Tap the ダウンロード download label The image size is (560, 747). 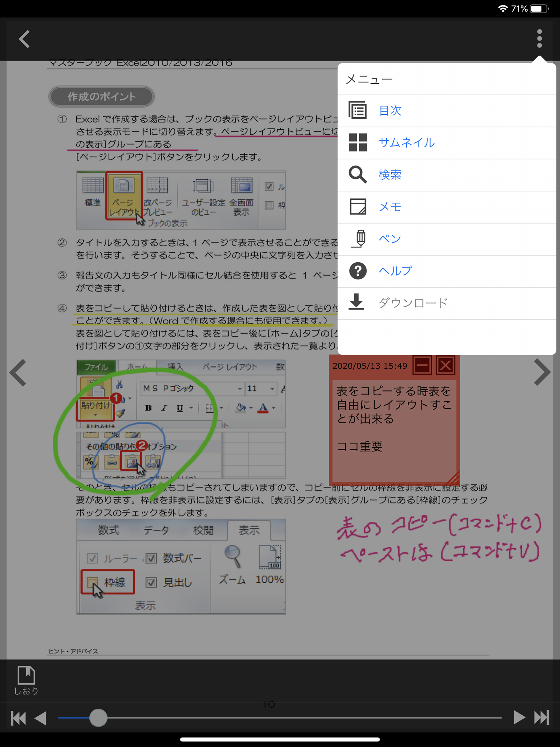click(x=413, y=303)
